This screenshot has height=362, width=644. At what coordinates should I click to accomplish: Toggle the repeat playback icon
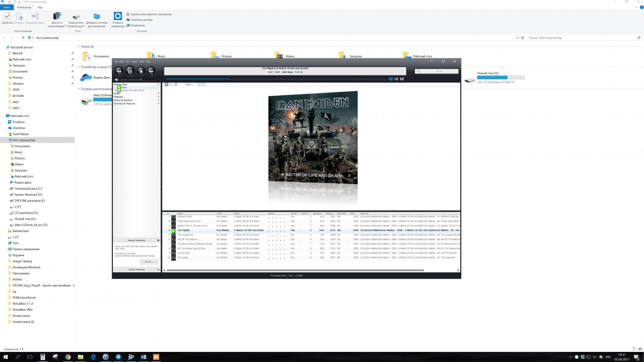coord(391,79)
